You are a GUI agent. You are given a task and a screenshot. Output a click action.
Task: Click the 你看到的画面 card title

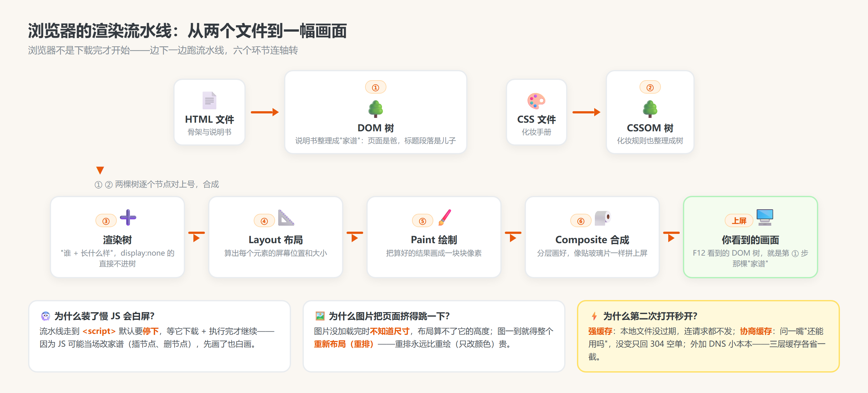tap(750, 240)
